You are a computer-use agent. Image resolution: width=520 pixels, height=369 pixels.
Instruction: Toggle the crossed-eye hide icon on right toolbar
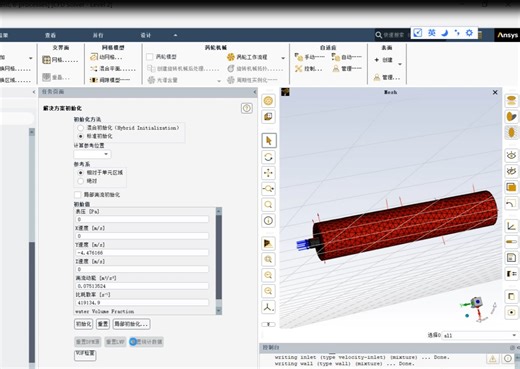point(511,171)
